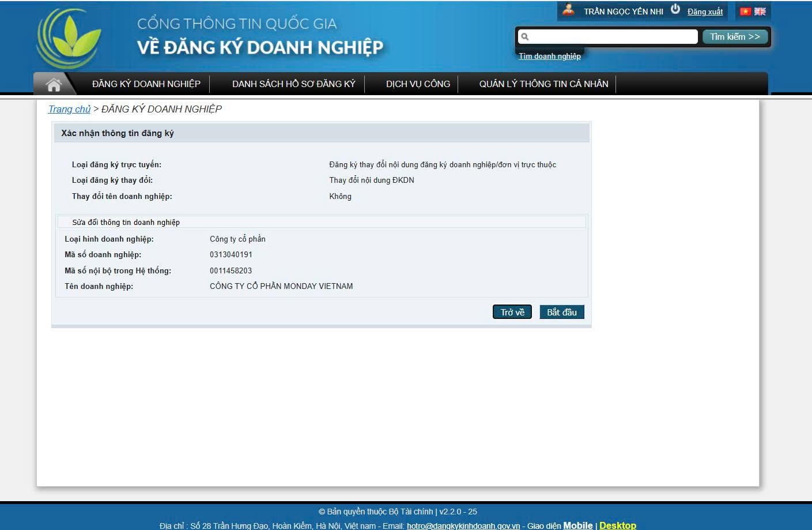The image size is (812, 530).
Task: Choose the Desktop interface link in the footer
Action: click(x=617, y=525)
